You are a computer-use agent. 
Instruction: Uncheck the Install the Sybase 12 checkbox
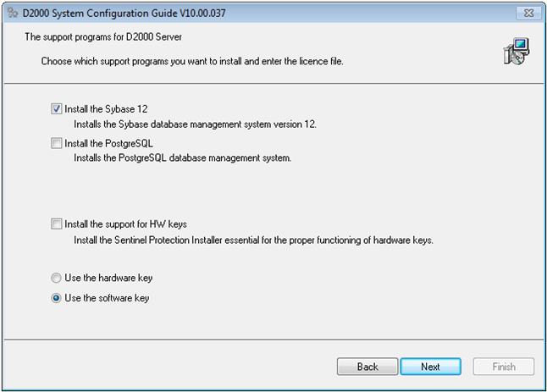57,109
